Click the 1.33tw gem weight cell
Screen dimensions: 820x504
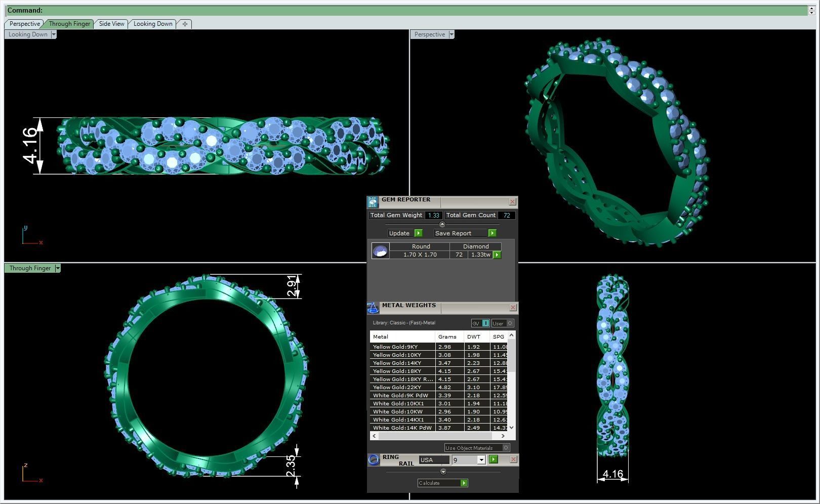coord(480,255)
